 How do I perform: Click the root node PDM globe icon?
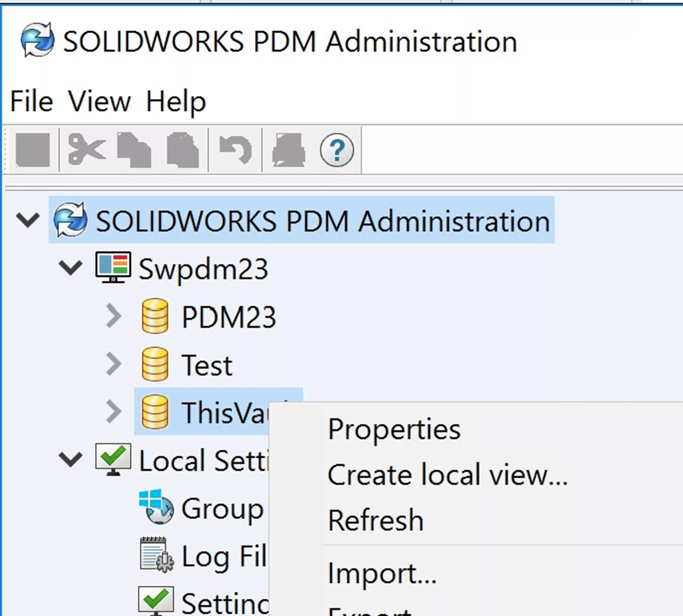(70, 219)
